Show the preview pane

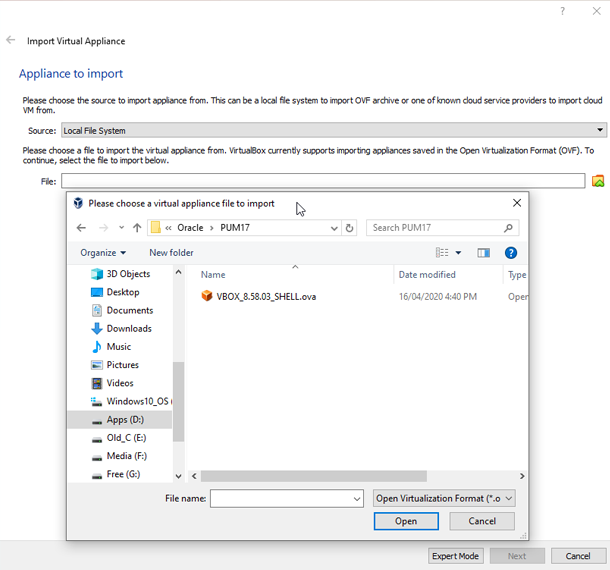tap(483, 253)
